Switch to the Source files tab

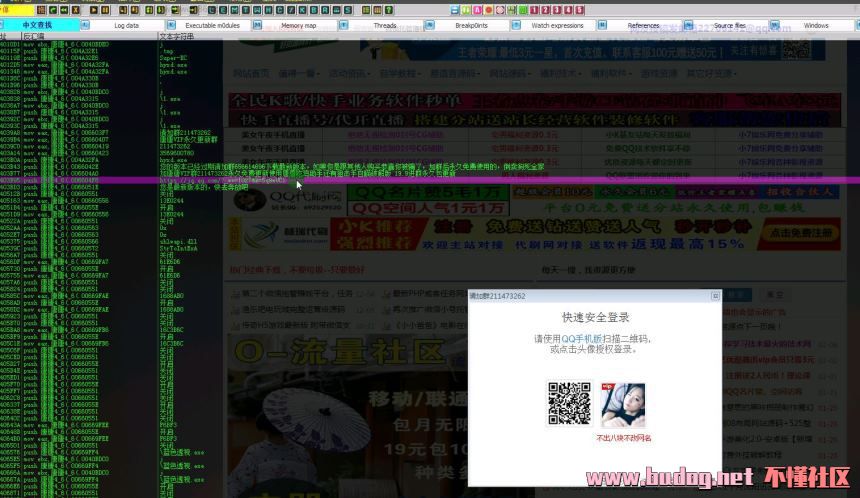(730, 25)
